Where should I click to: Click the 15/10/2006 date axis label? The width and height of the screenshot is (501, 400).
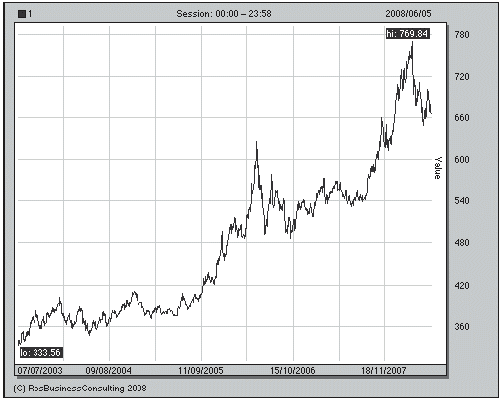point(293,371)
